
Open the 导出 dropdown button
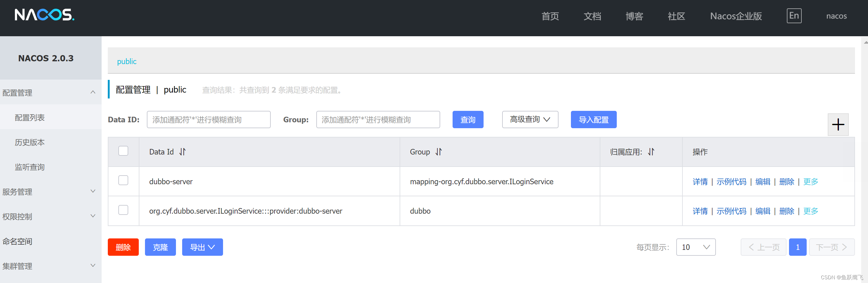(x=203, y=247)
